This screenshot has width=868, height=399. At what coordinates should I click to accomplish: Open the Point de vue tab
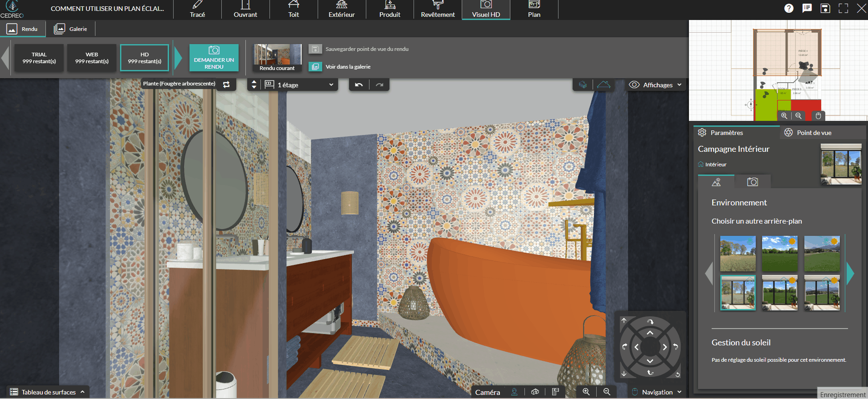(x=813, y=133)
